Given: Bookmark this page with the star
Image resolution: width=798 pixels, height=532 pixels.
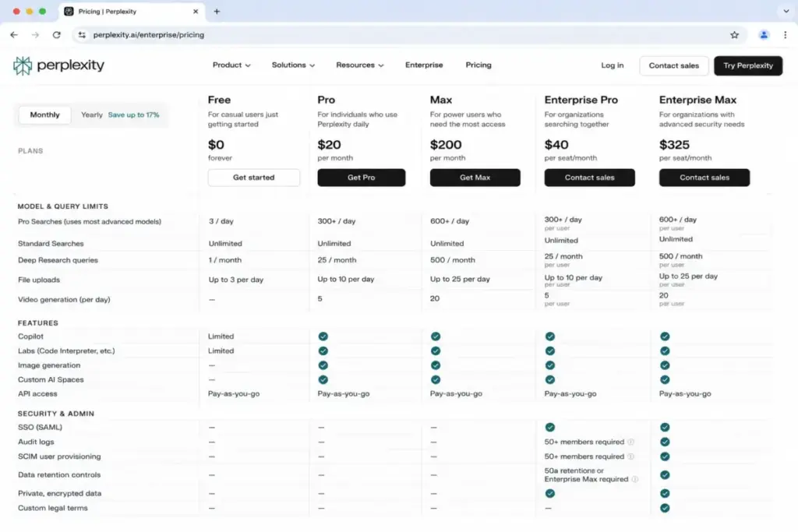Looking at the screenshot, I should point(734,34).
